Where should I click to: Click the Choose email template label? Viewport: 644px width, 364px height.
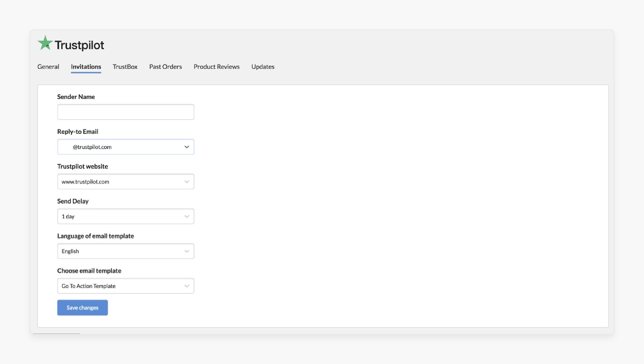point(89,271)
